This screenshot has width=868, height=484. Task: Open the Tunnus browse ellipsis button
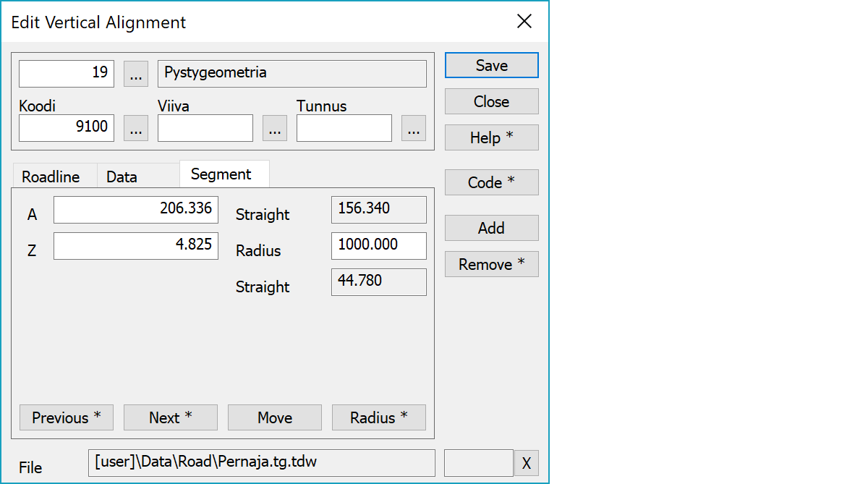click(413, 128)
